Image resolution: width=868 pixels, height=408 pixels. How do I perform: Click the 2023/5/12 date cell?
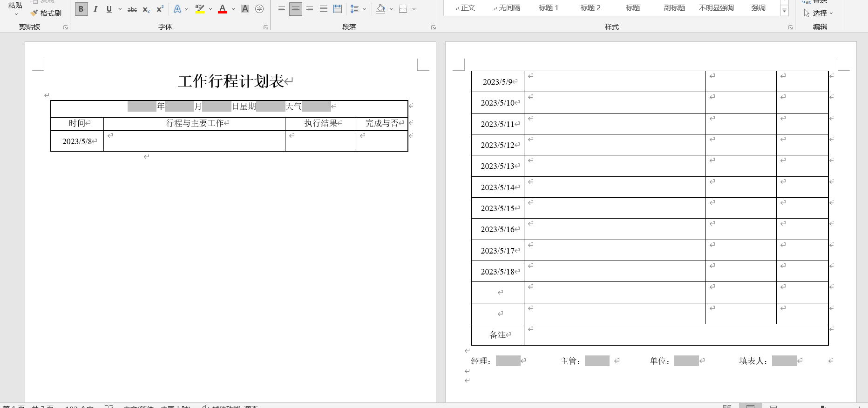[498, 145]
